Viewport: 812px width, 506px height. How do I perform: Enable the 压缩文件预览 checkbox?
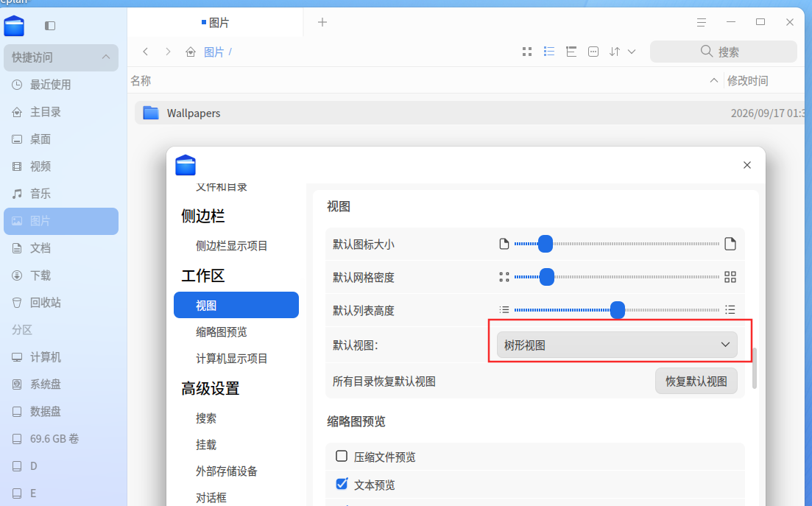342,456
